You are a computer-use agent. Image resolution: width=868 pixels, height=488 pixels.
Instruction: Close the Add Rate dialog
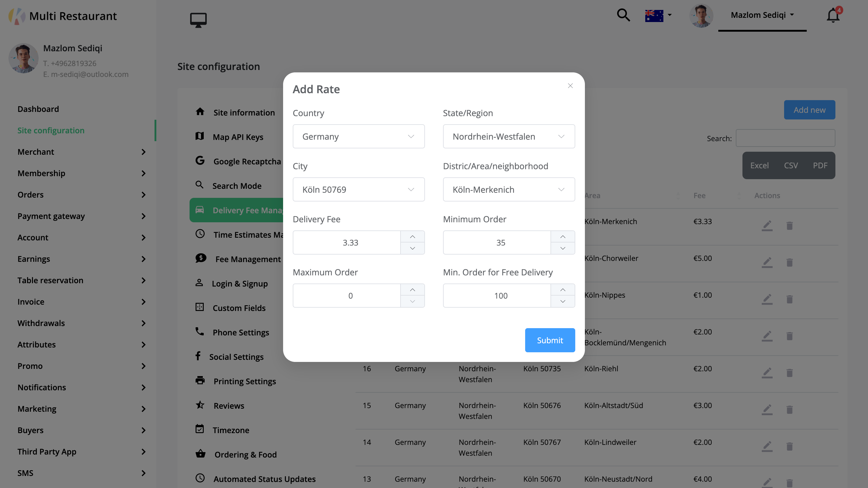point(570,86)
